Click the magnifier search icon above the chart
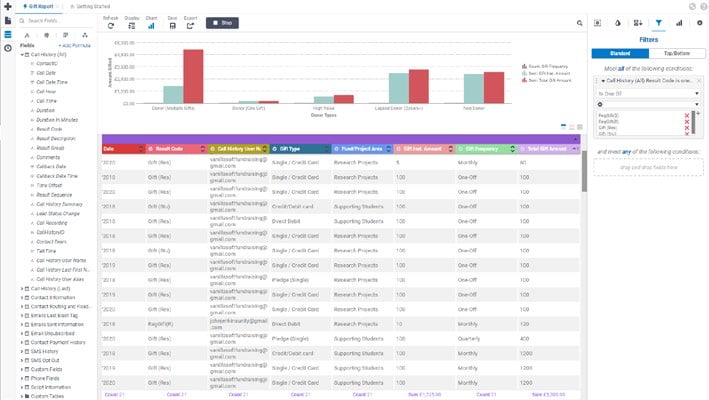Viewport: 709px width, 400px height. click(x=579, y=23)
